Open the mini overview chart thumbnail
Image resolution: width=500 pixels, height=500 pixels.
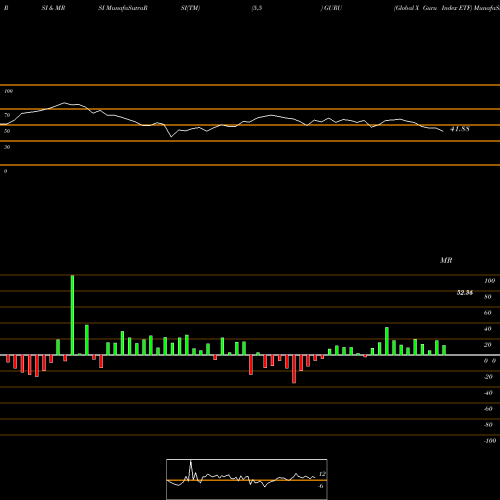247,479
